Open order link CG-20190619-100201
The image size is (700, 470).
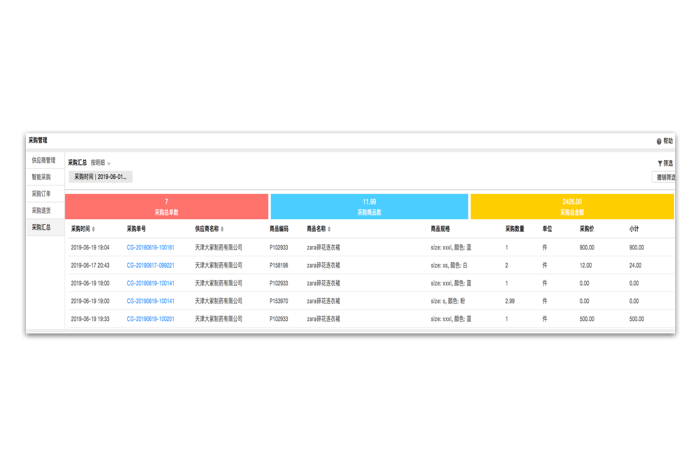click(150, 319)
